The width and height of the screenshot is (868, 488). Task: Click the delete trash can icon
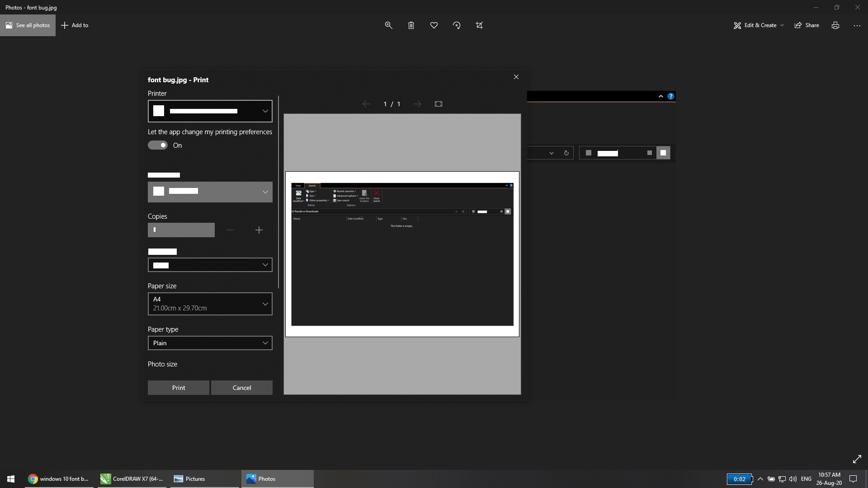click(x=411, y=25)
